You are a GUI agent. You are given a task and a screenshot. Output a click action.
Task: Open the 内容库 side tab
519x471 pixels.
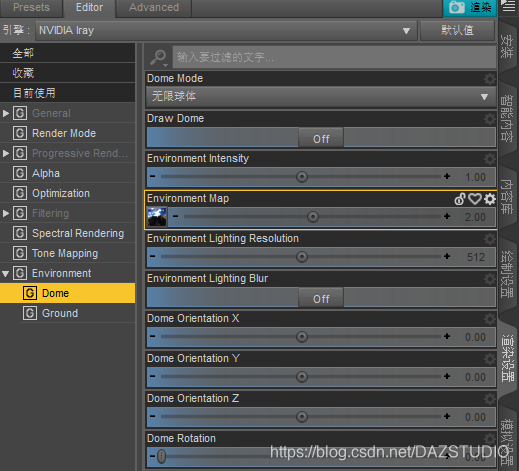coord(507,197)
